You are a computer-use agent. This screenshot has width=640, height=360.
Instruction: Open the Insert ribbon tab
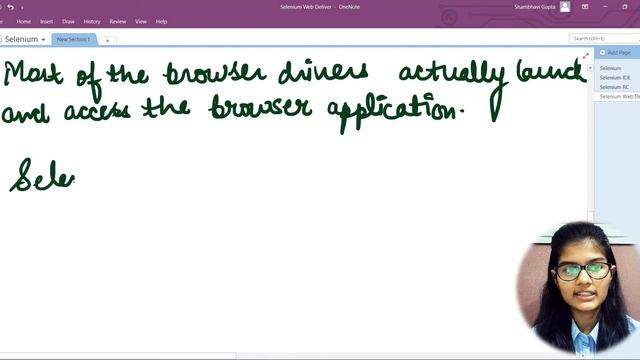point(47,22)
